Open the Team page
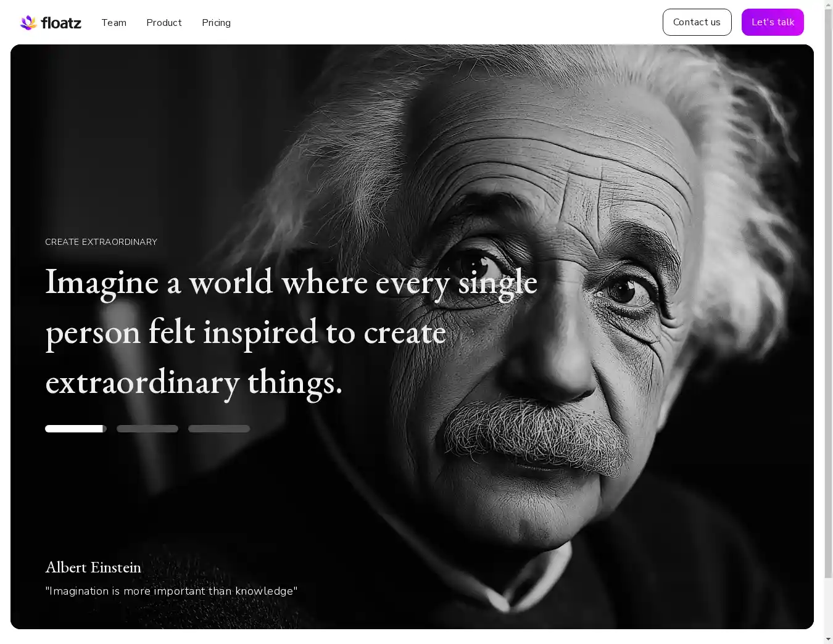833x644 pixels. click(x=114, y=23)
